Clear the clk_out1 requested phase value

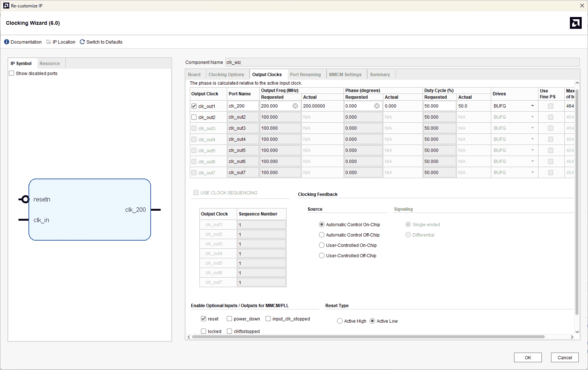click(377, 106)
